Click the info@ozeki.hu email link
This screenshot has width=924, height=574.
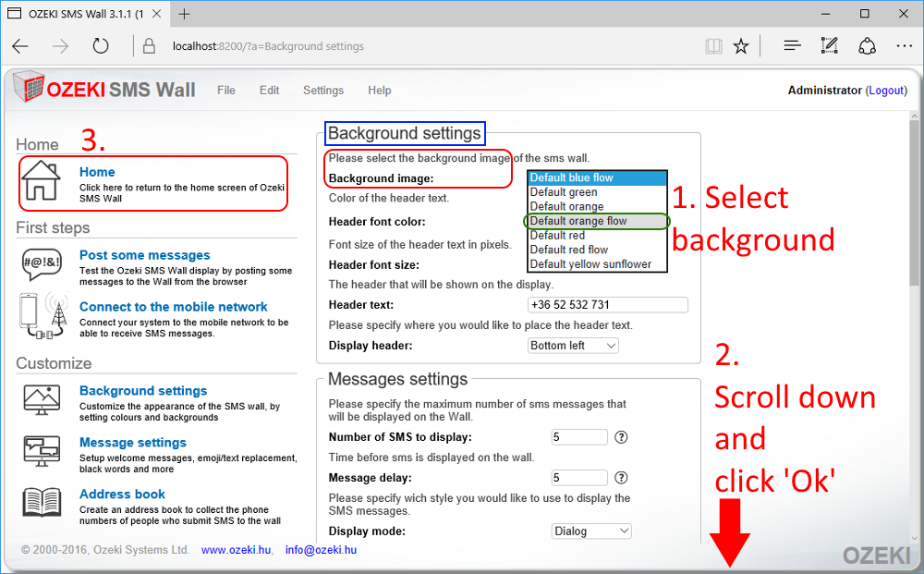coord(322,550)
